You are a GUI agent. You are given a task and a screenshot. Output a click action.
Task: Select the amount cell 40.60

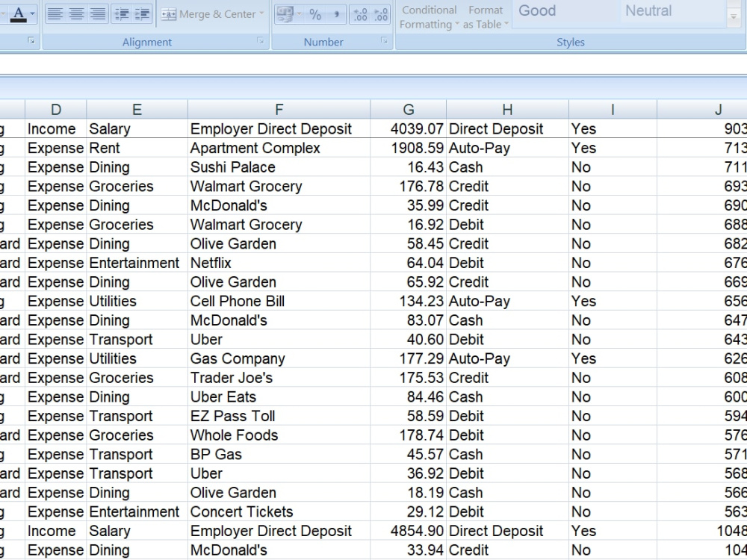(409, 340)
